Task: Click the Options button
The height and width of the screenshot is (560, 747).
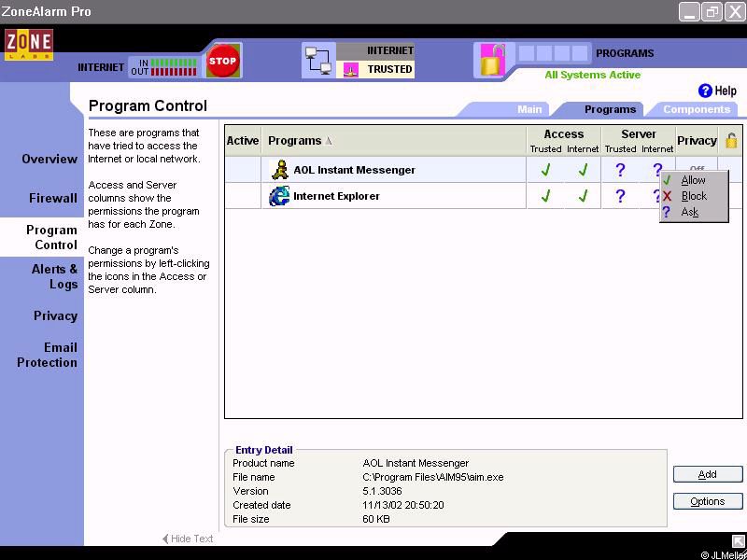Action: click(x=708, y=501)
